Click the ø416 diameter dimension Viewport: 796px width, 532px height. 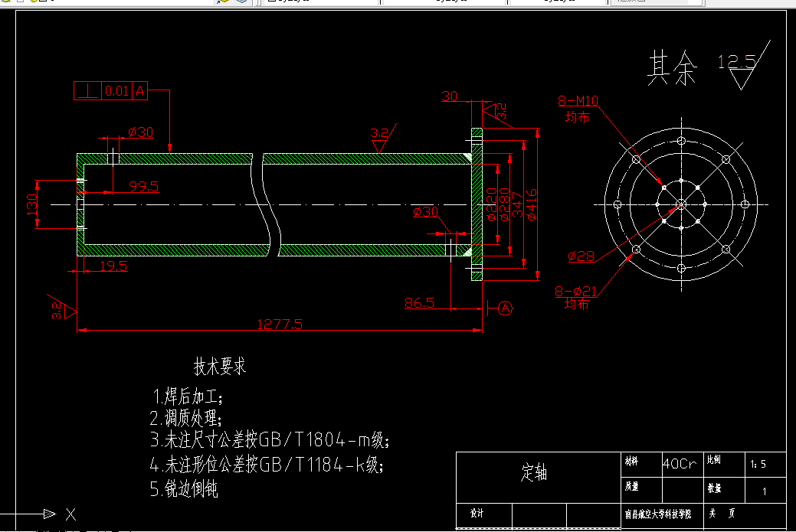click(x=531, y=205)
